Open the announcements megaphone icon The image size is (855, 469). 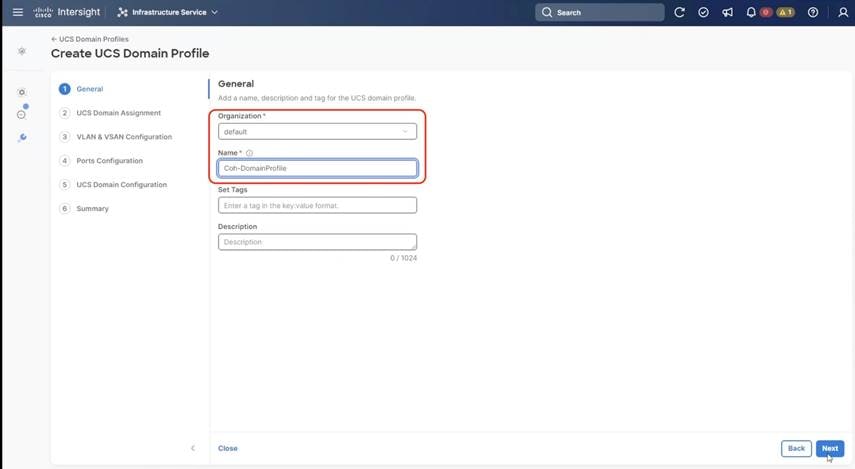point(727,12)
